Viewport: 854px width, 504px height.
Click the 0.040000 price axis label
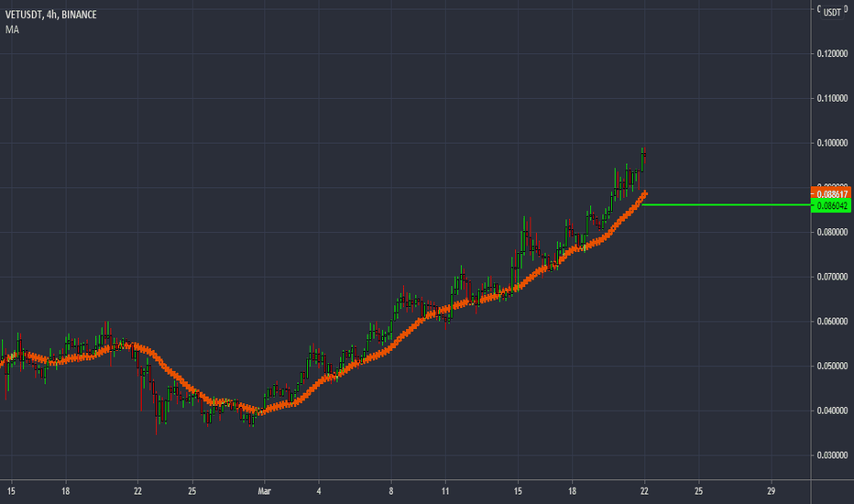[832, 411]
